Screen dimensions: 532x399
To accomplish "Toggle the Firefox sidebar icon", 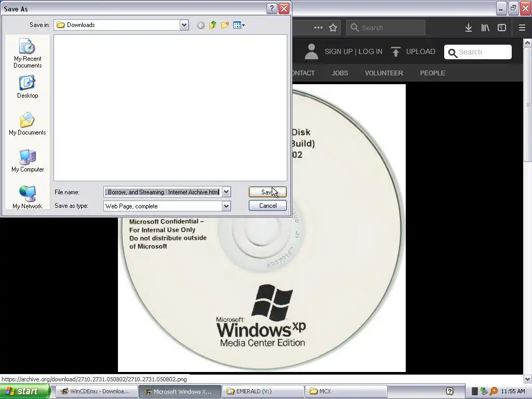I will pyautogui.click(x=502, y=28).
